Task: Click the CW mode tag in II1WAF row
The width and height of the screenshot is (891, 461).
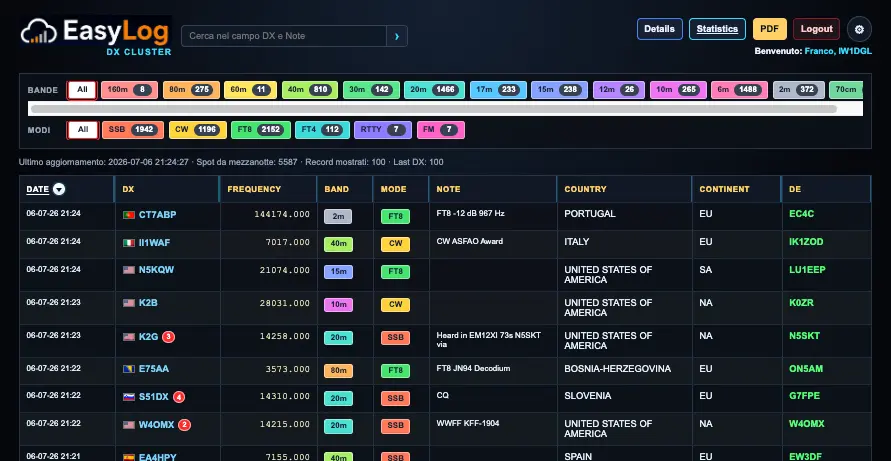Action: (395, 244)
